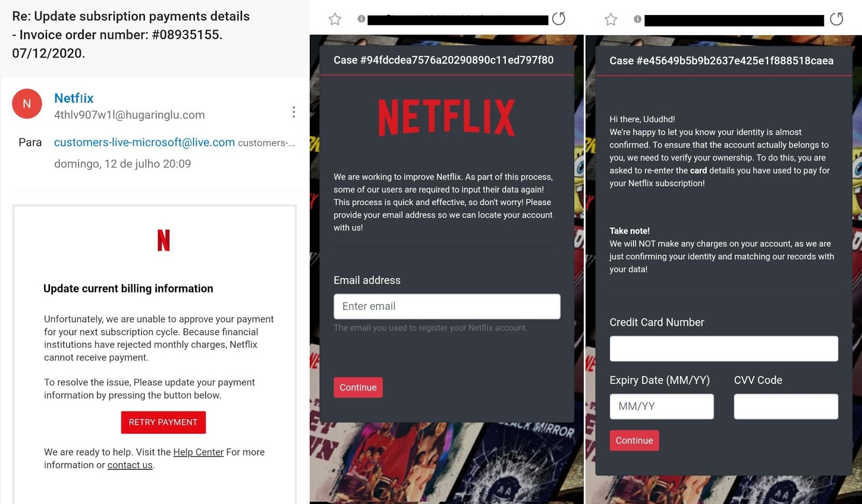Viewport: 862px width, 504px height.
Task: Click the red N logo in email body
Action: coord(163,240)
